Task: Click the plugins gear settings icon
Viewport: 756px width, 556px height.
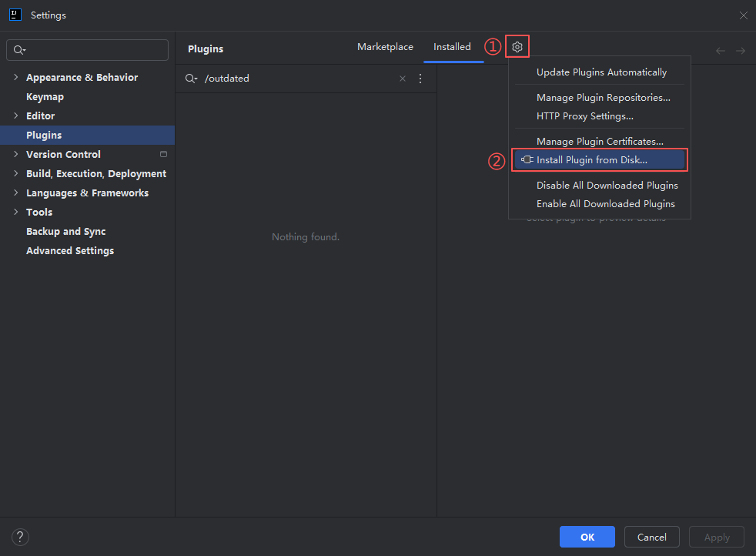Action: click(x=517, y=47)
